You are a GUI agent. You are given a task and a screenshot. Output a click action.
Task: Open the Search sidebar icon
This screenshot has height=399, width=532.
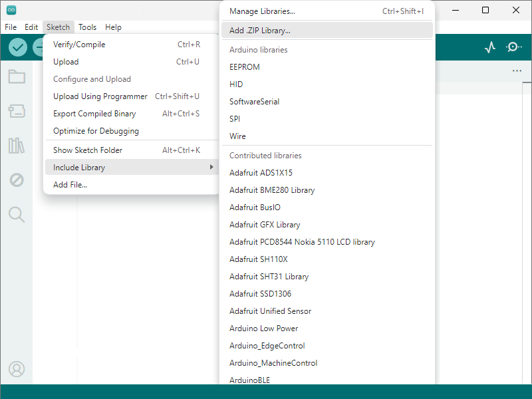click(17, 214)
